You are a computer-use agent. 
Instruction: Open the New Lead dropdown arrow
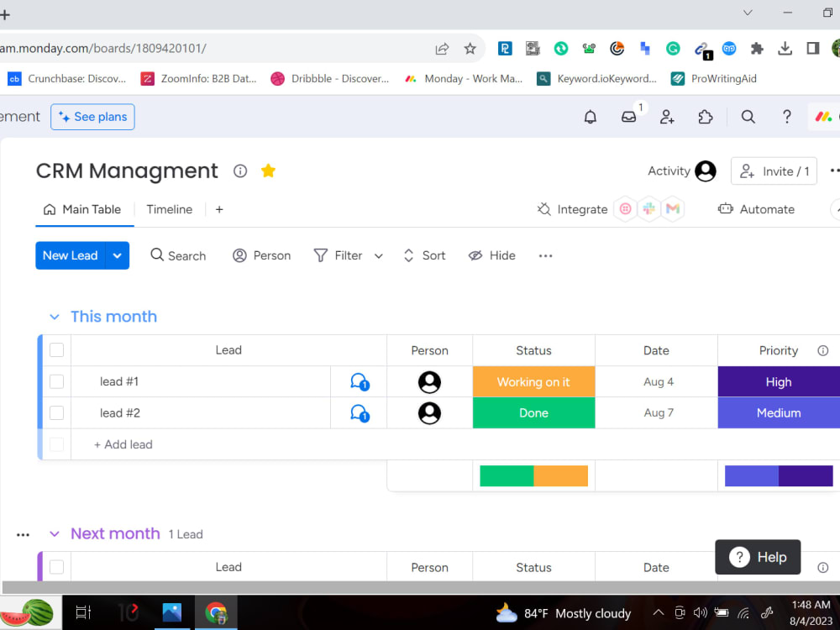point(118,255)
